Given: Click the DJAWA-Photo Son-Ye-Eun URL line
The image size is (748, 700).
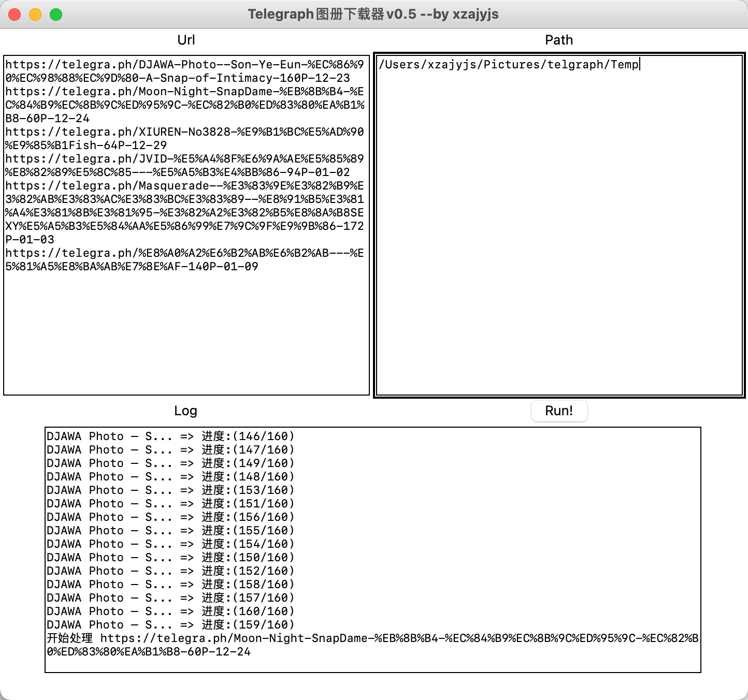Looking at the screenshot, I should click(185, 71).
